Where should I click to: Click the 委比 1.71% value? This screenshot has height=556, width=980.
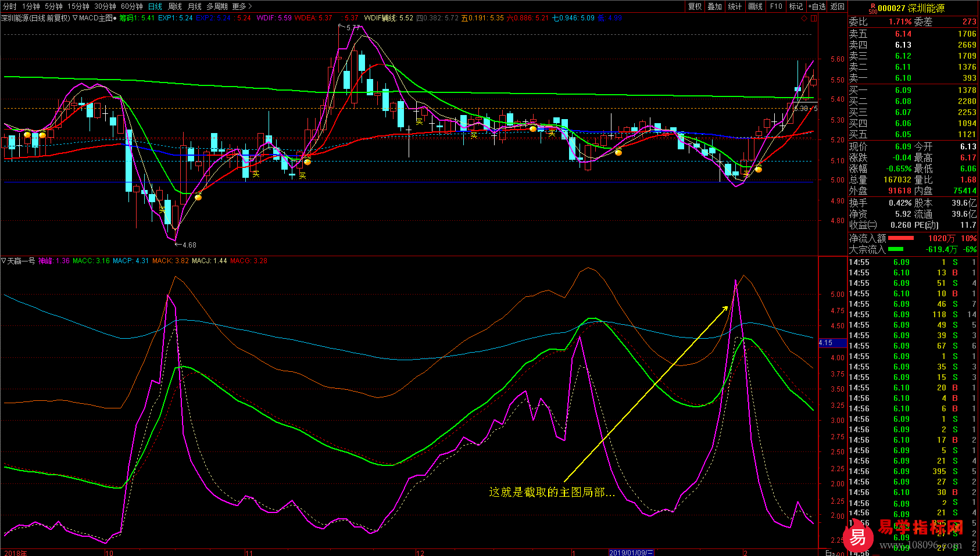pos(900,21)
